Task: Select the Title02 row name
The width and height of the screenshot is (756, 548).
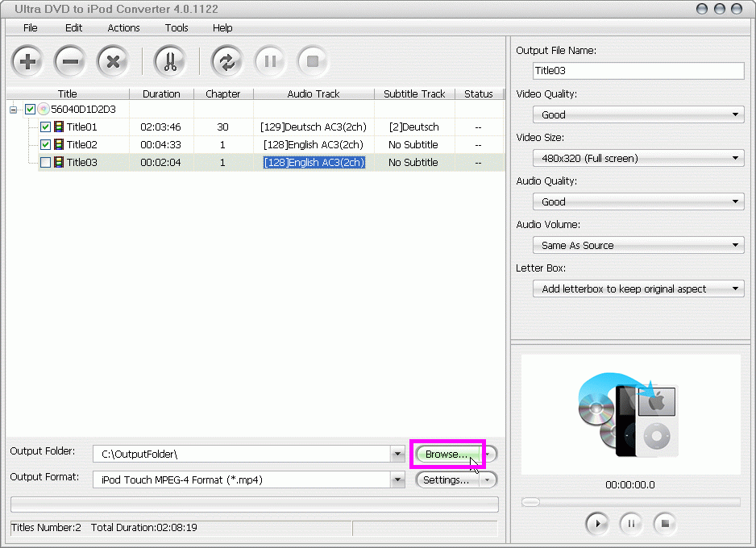Action: (x=81, y=144)
